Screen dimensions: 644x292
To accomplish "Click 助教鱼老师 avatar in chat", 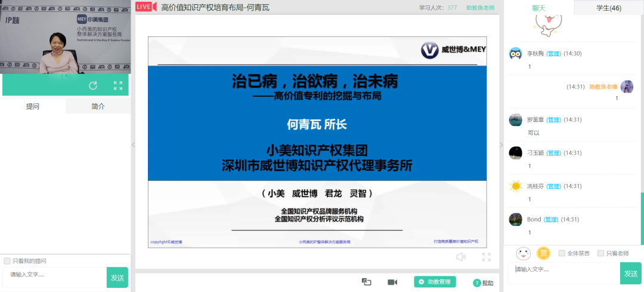I will coord(627,87).
